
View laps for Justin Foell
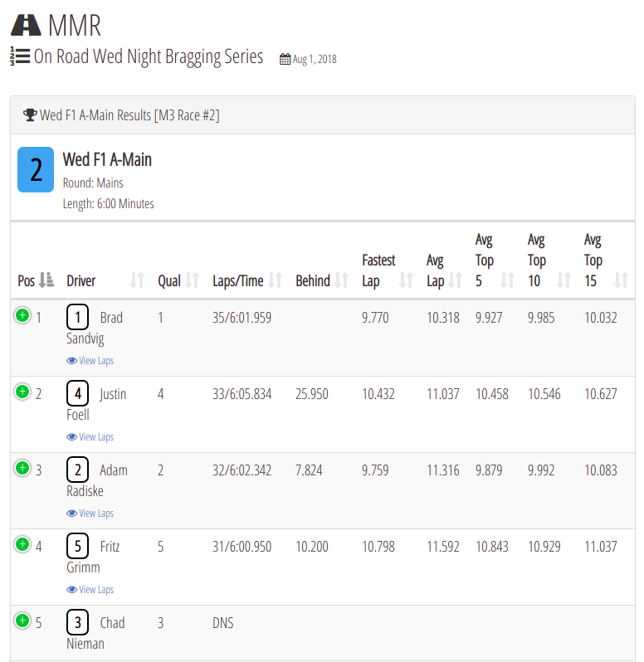90,437
